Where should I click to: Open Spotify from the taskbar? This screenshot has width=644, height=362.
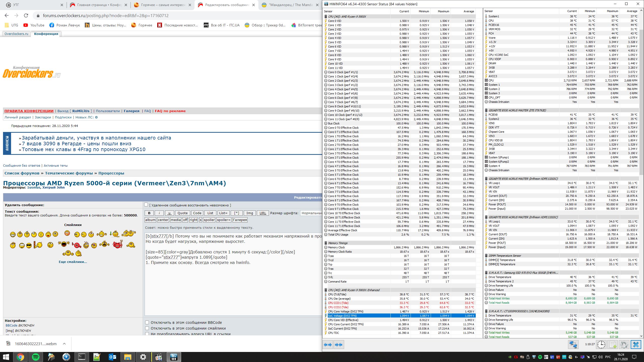(x=36, y=357)
